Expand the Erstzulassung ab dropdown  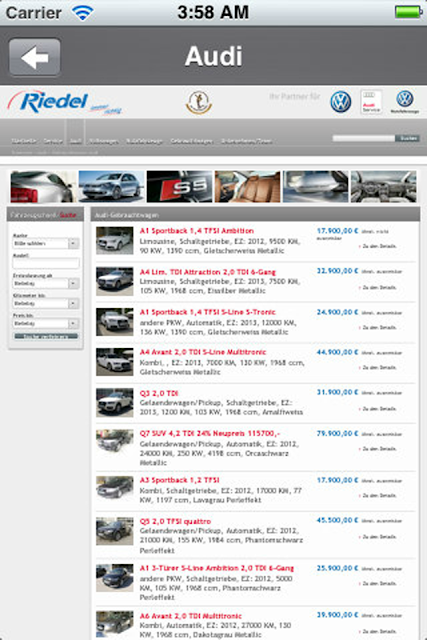(x=46, y=283)
